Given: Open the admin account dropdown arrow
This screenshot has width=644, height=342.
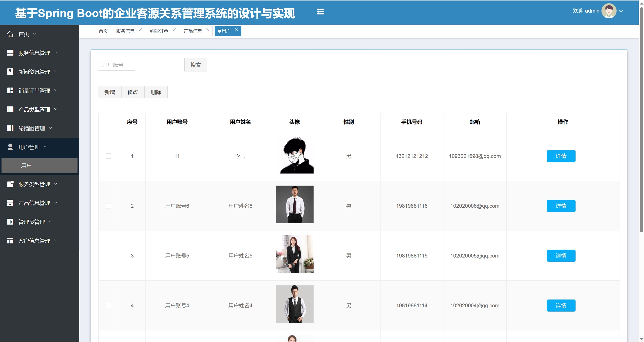Looking at the screenshot, I should (621, 11).
